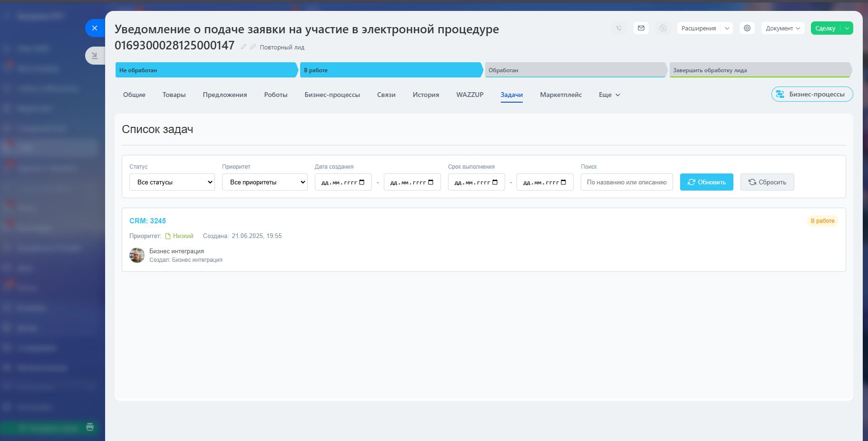Viewport: 868px width, 441px height.
Task: Open the Роботы tab
Action: [276, 95]
